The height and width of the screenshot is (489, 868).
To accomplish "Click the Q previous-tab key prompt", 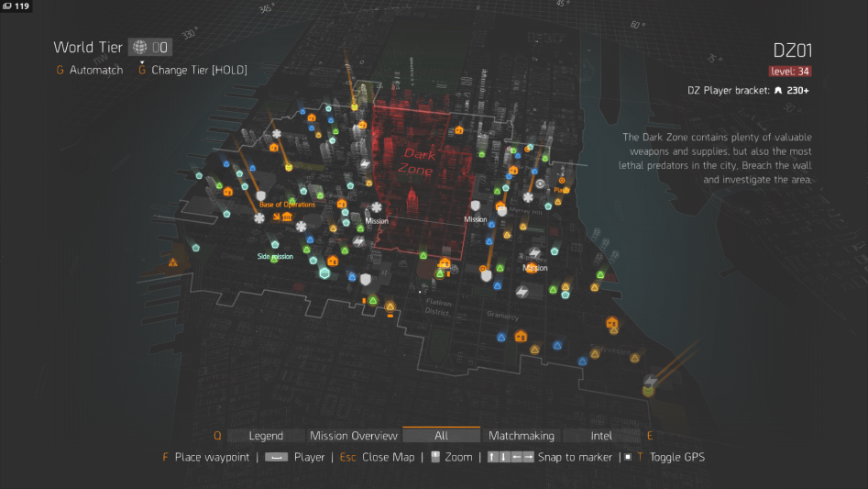I will pos(217,436).
